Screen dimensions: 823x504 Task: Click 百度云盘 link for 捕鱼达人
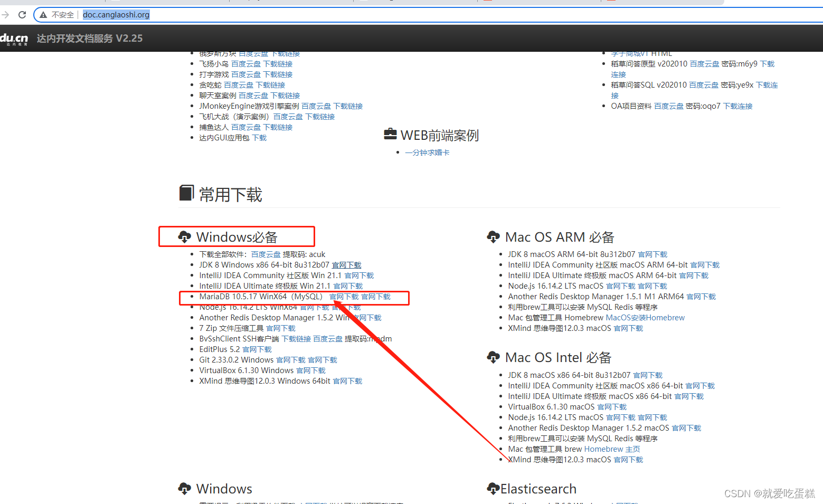tap(246, 127)
